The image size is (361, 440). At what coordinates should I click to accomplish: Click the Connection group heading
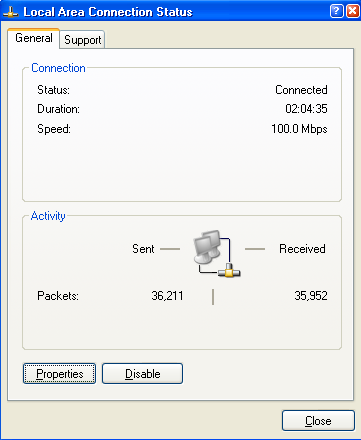pos(58,68)
